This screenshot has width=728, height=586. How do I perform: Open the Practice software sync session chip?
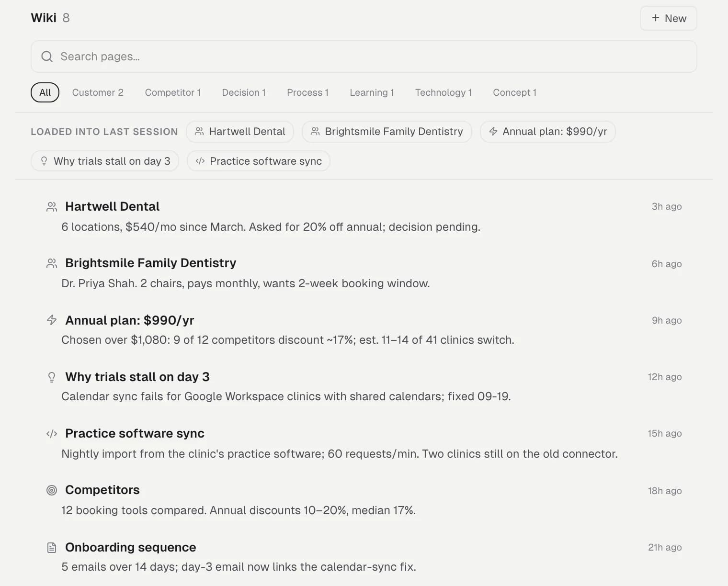click(259, 161)
